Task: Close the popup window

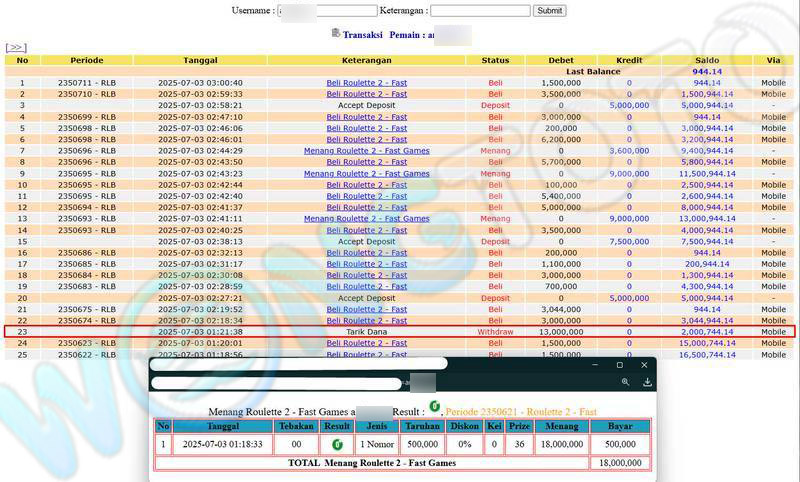Action: 644,365
